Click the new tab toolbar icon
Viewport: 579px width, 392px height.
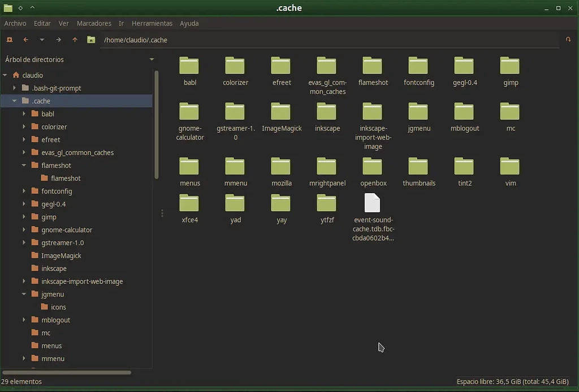10,40
